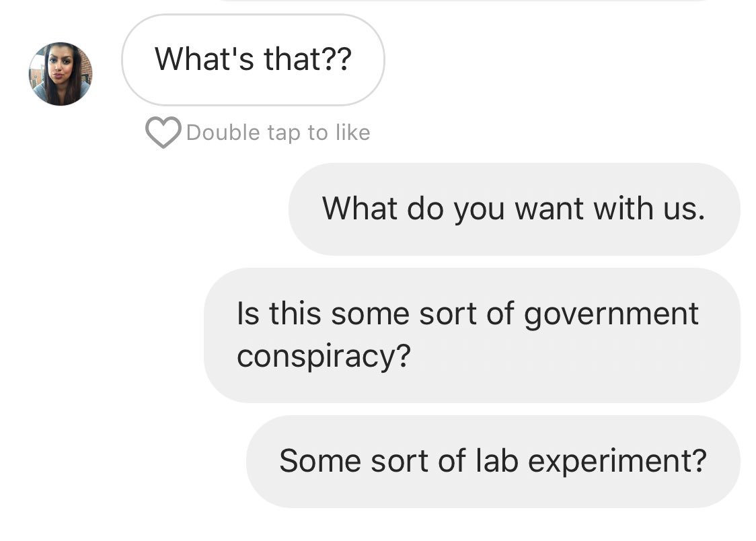
Task: Select the "Some sort of lab experiment?" message
Action: coord(493,462)
